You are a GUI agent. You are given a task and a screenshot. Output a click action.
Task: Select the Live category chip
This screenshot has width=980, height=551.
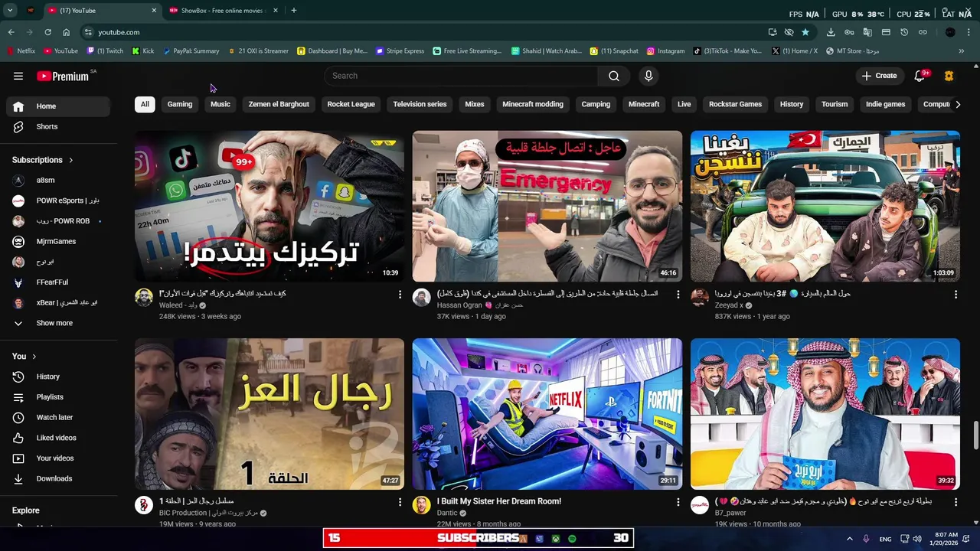click(x=684, y=104)
